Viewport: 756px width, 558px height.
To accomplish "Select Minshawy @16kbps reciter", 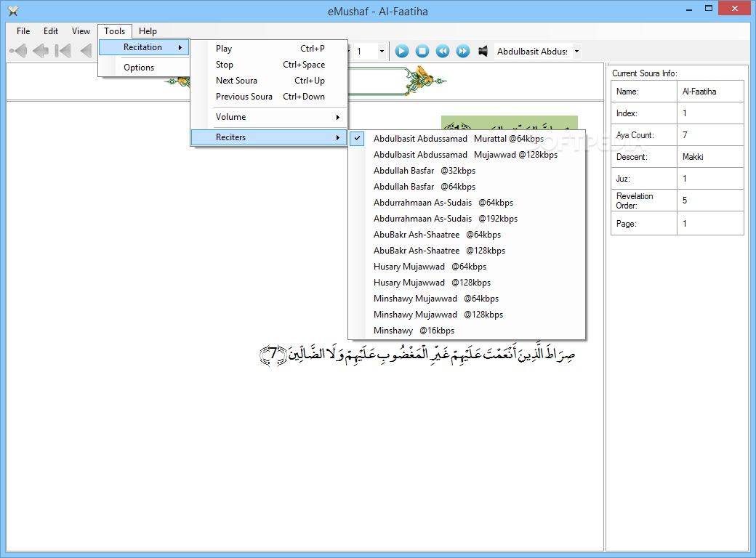I will (467, 331).
